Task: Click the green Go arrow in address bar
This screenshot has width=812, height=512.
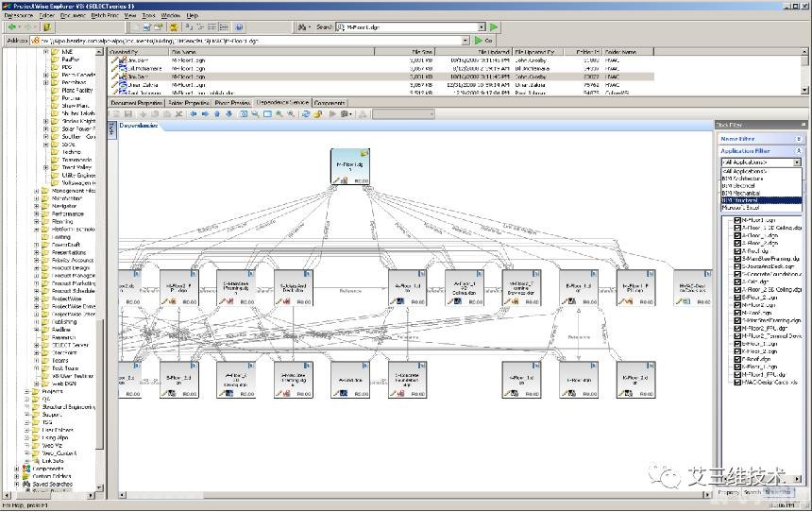Action: coord(478,41)
